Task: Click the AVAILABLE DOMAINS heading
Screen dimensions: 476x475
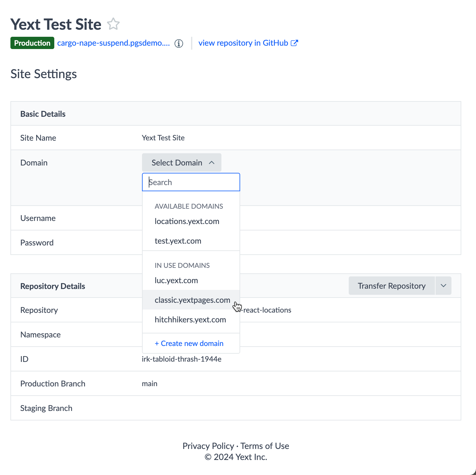Action: click(189, 206)
